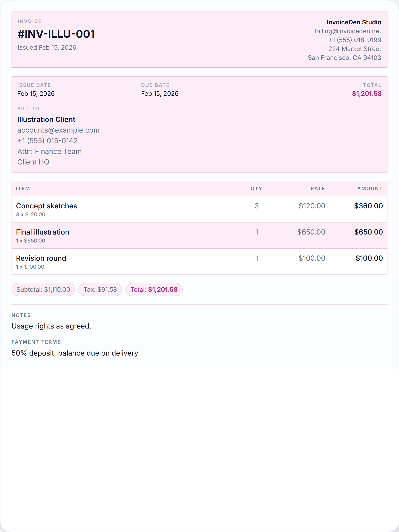The width and height of the screenshot is (399, 532).
Task: Click the Illustration Client name
Action: pyautogui.click(x=46, y=119)
